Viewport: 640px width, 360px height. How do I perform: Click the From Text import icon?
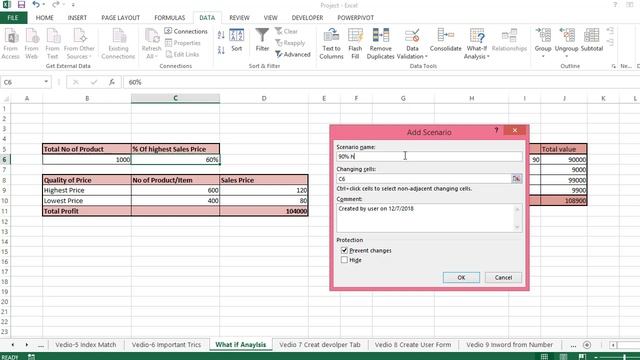click(x=52, y=44)
